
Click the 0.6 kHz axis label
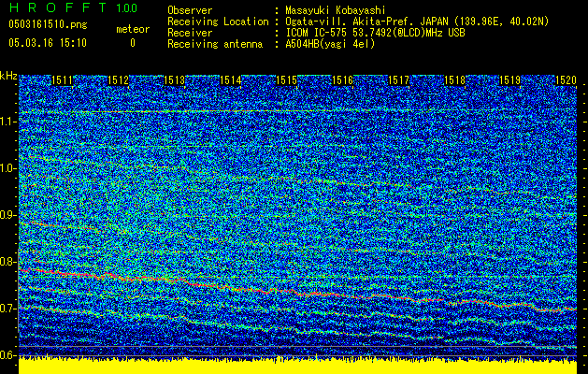7,355
